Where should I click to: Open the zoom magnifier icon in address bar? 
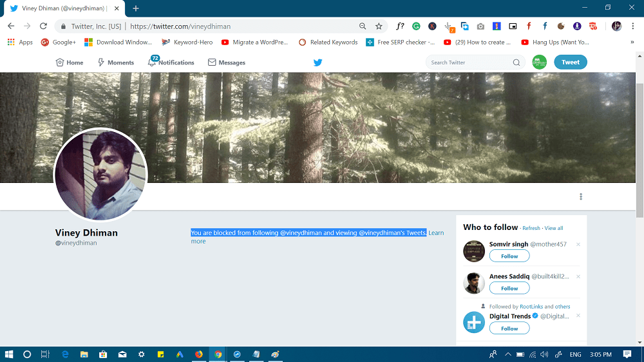click(x=363, y=26)
